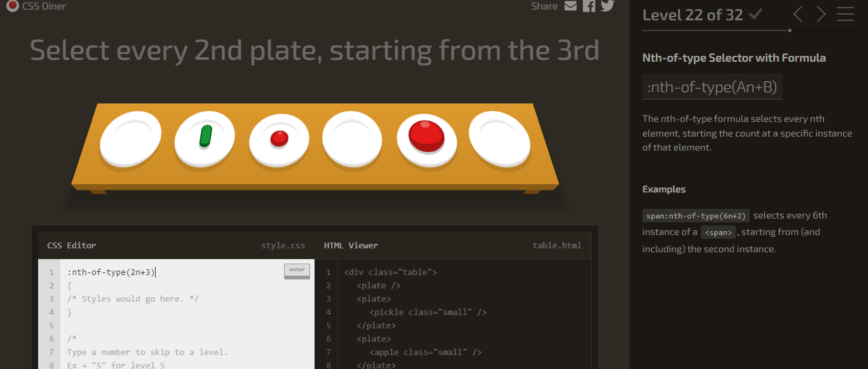Image resolution: width=868 pixels, height=369 pixels.
Task: Share on Twitter bird icon
Action: (x=607, y=6)
